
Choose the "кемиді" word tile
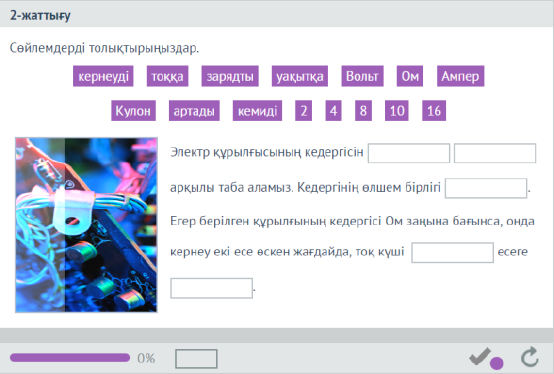[x=257, y=111]
